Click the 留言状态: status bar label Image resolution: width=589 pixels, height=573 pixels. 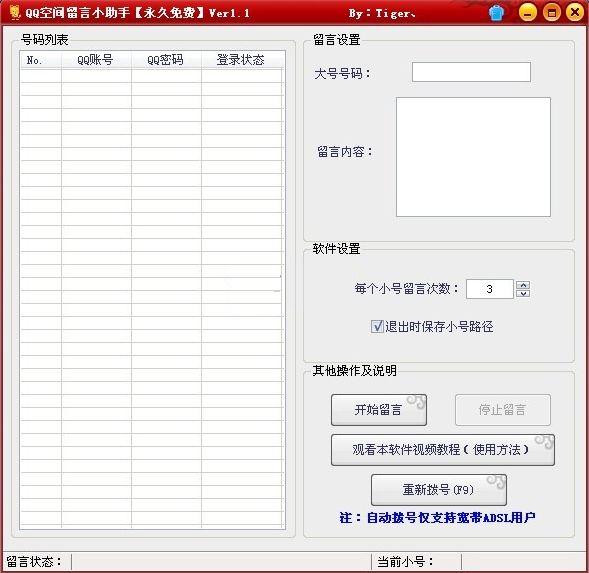(34, 562)
